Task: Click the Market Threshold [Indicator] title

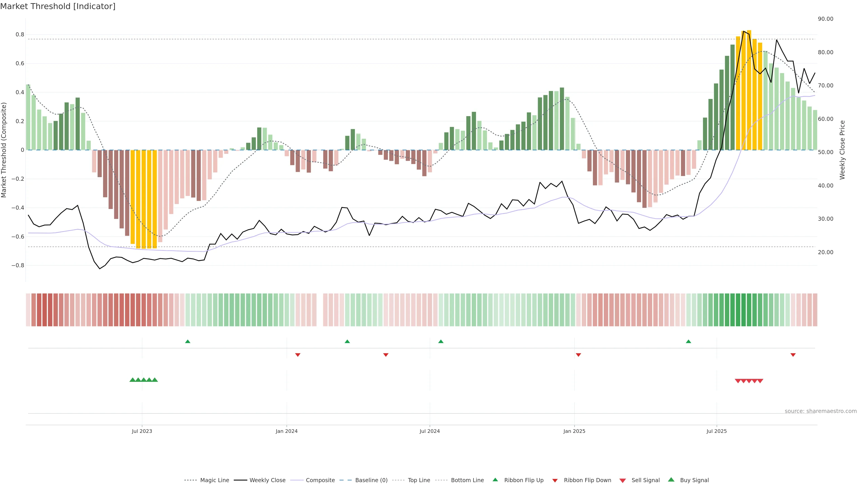Action: [x=58, y=6]
